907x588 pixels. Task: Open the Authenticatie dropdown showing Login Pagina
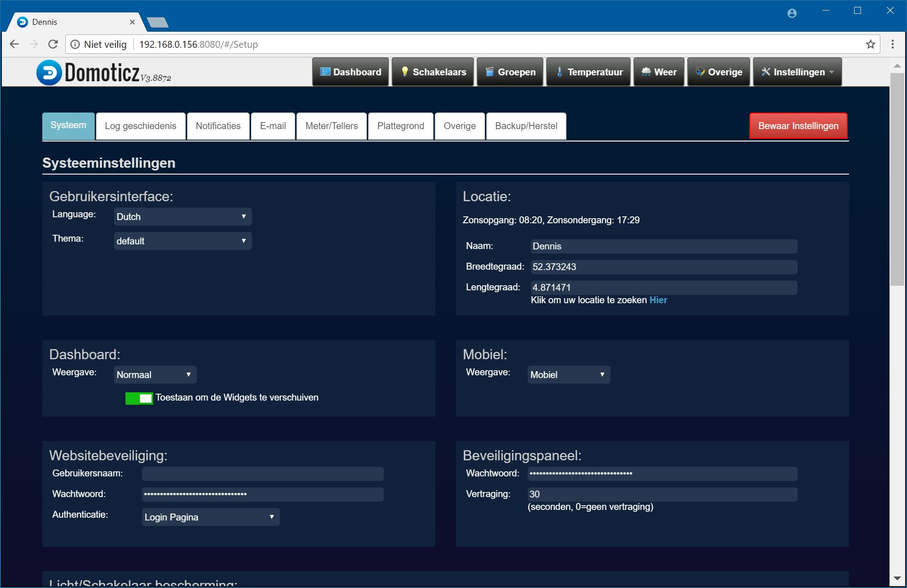pyautogui.click(x=211, y=517)
